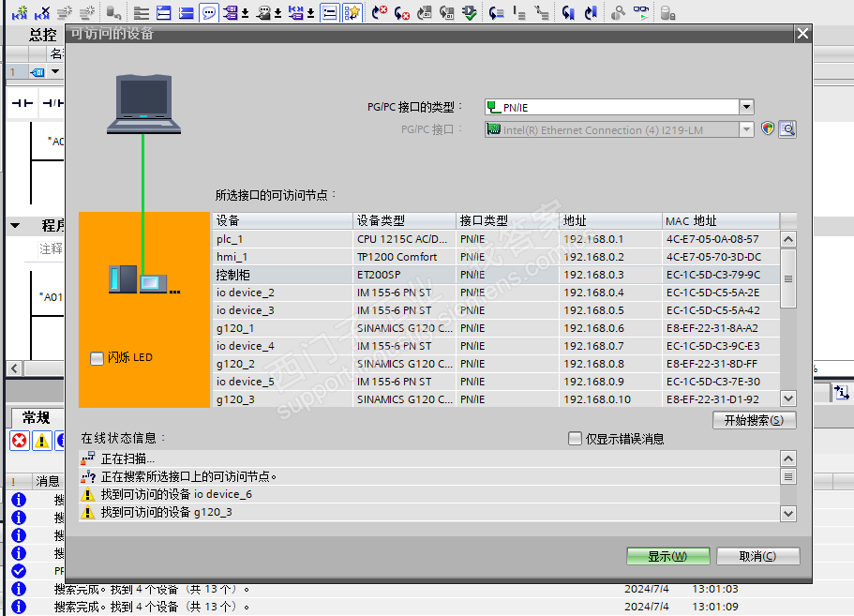
Task: Open dropdown arrow in interface row 1
Action: click(55, 71)
